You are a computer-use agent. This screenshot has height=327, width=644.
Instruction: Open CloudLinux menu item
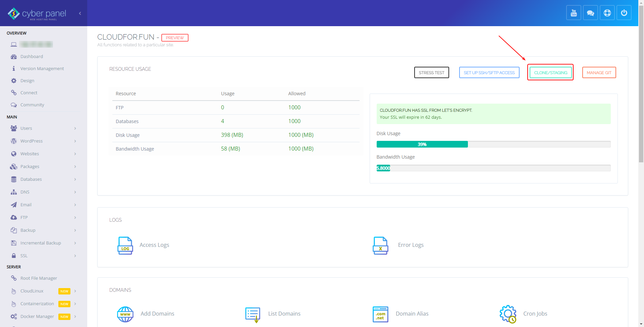pyautogui.click(x=44, y=291)
